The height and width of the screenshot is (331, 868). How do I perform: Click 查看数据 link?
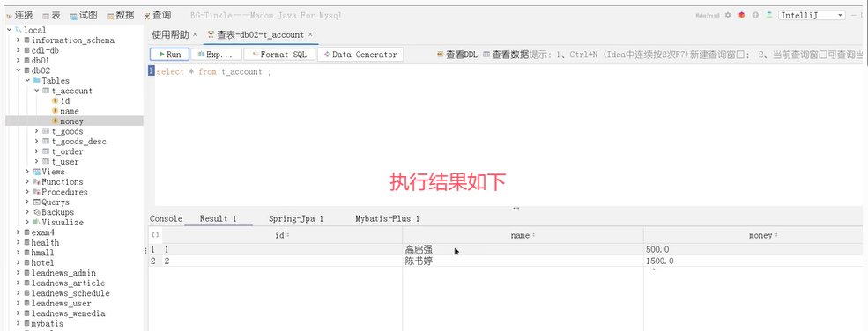pyautogui.click(x=506, y=55)
